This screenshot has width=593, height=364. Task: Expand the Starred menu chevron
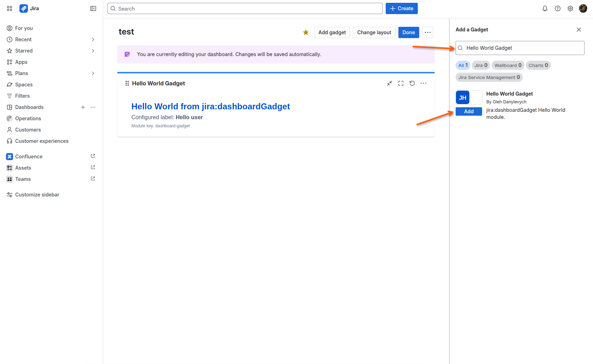click(x=93, y=51)
